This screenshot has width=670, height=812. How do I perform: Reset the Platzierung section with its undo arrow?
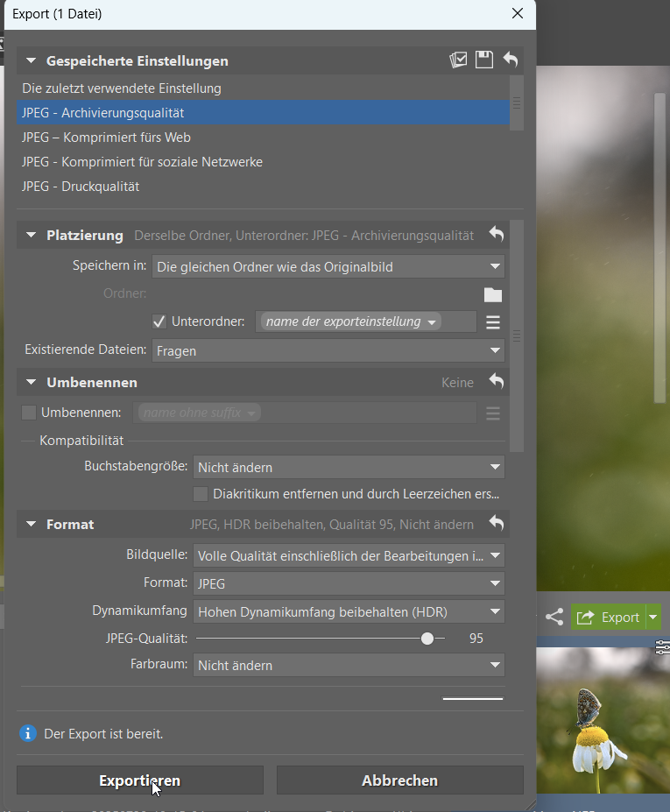497,235
